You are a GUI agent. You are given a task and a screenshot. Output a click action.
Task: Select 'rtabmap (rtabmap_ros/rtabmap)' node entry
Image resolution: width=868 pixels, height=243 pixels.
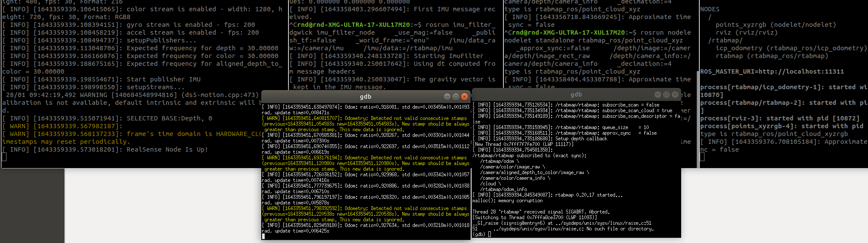tap(772, 56)
